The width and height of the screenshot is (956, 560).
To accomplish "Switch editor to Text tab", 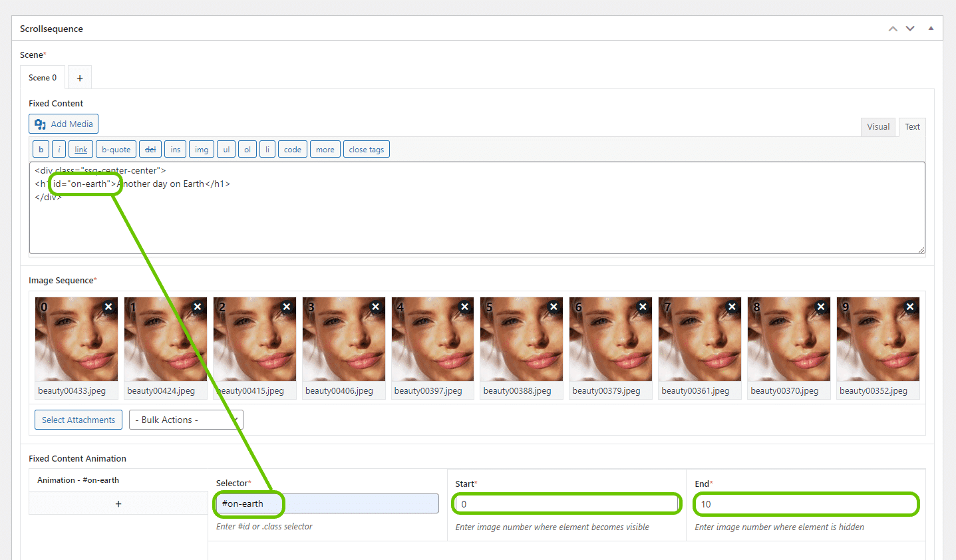I will 912,127.
